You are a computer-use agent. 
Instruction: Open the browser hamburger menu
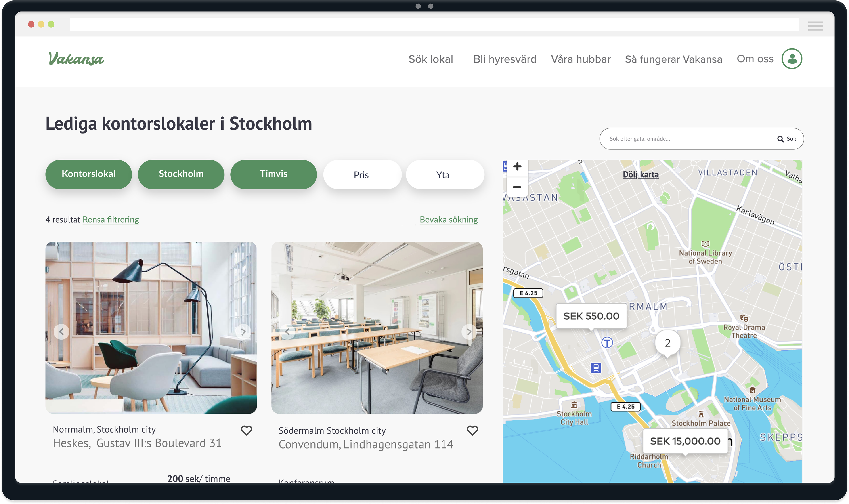815,26
